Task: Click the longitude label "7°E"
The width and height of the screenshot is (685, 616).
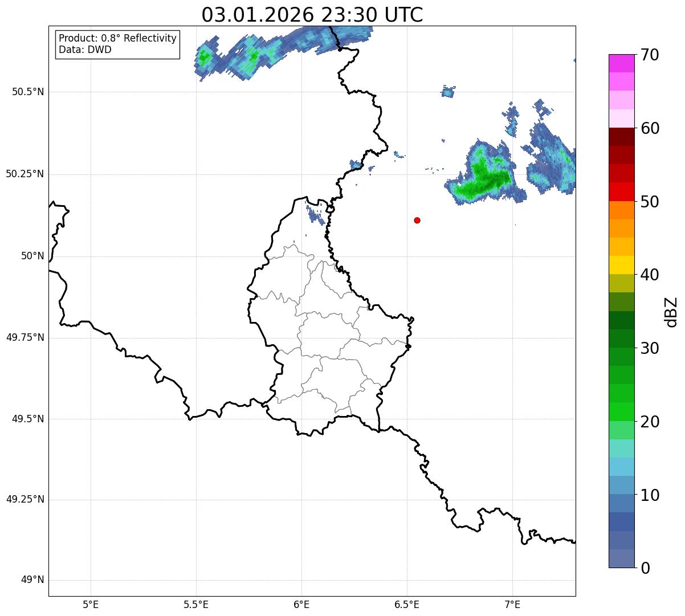Action: [512, 604]
